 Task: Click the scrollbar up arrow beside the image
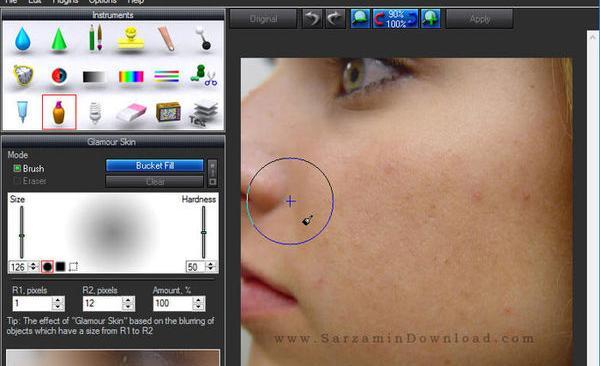(593, 37)
